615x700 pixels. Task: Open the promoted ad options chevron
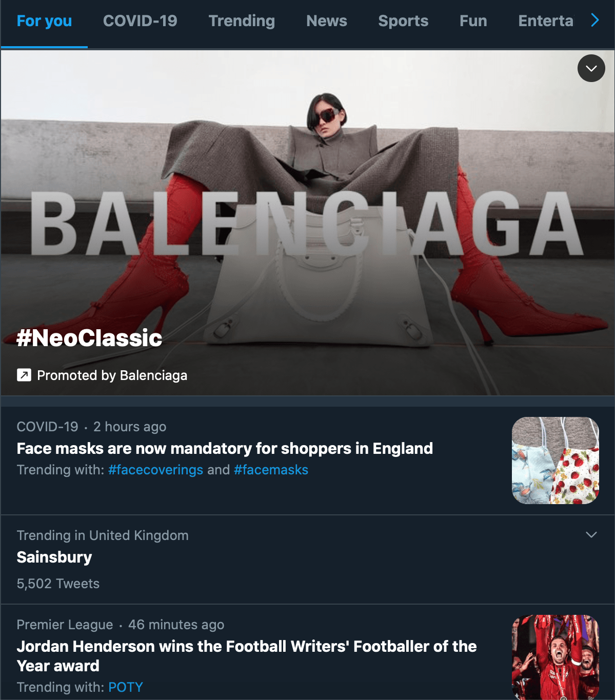pyautogui.click(x=591, y=68)
